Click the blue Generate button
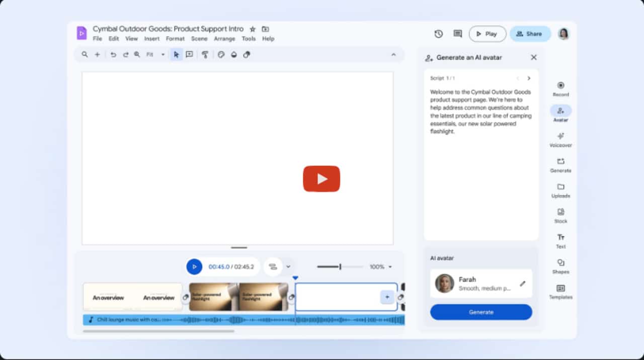Viewport: 644px width, 360px height. coord(481,312)
